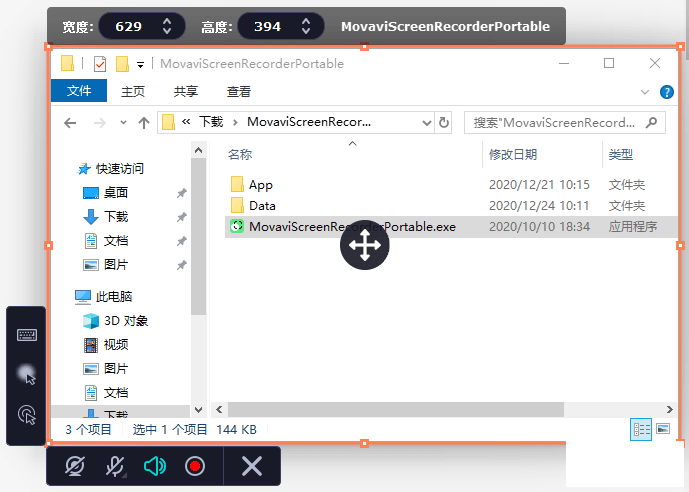Click the height value field 394
689x492 pixels.
[267, 26]
